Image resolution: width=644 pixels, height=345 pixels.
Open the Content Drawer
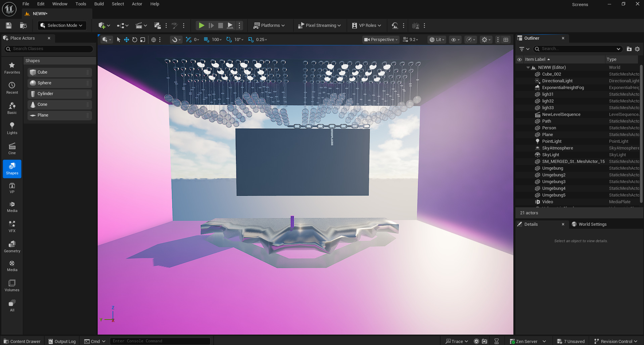(x=22, y=341)
